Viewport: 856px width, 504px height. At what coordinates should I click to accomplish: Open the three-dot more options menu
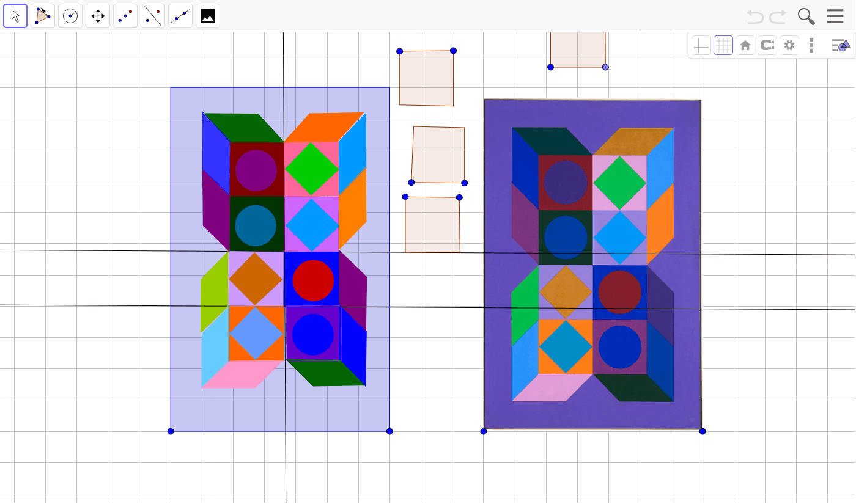point(811,45)
